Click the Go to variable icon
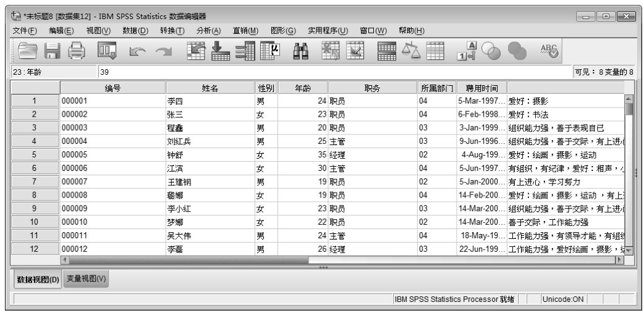This screenshot has height=313, width=644. pos(221,51)
